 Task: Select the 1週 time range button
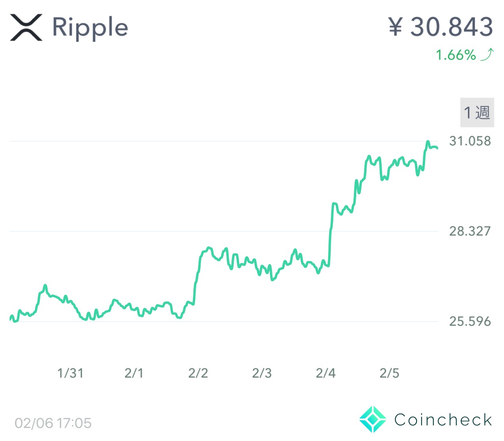pos(477,112)
